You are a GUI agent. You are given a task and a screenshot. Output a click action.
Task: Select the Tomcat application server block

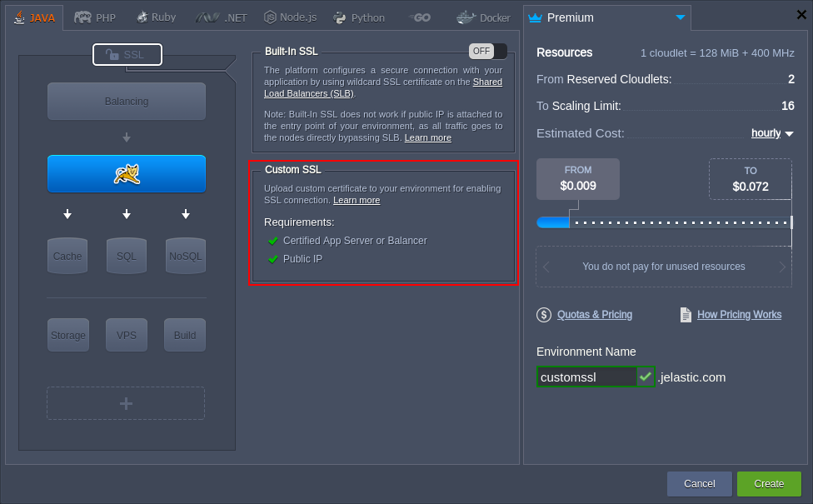pos(126,174)
